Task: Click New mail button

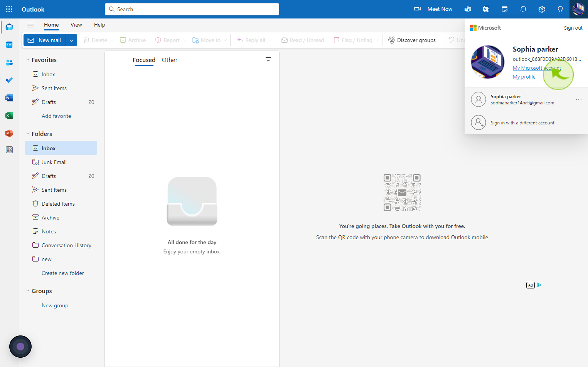Action: (45, 40)
